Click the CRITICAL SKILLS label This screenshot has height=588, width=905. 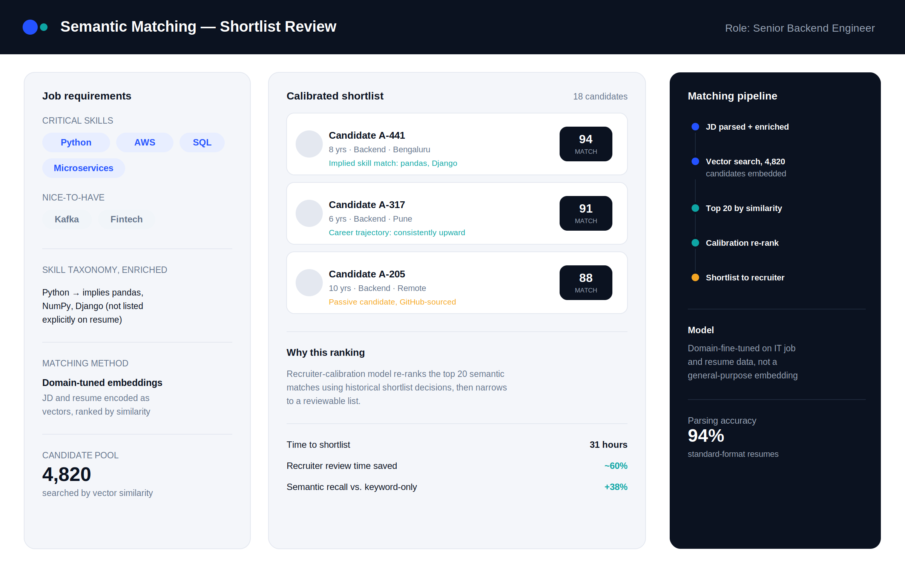click(x=78, y=121)
